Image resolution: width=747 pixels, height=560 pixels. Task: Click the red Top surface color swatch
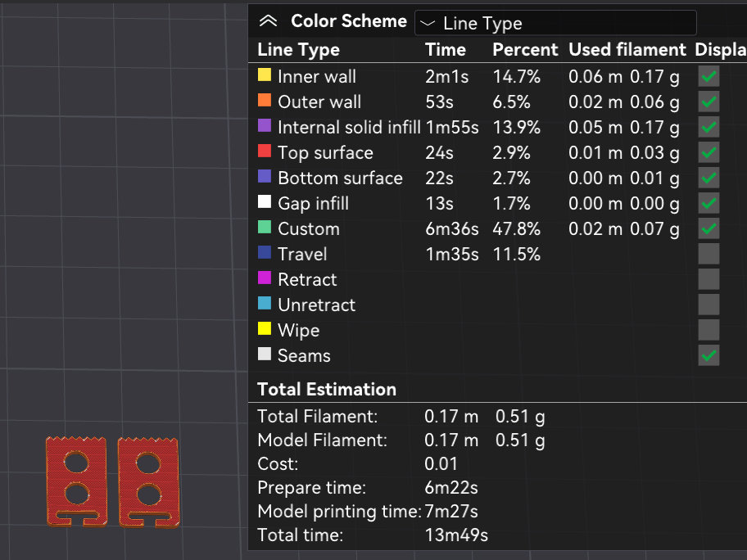click(265, 151)
